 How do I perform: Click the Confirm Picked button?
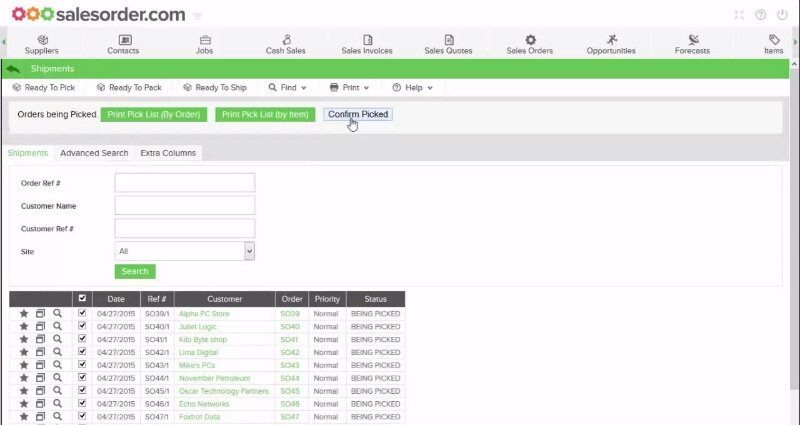pos(358,115)
